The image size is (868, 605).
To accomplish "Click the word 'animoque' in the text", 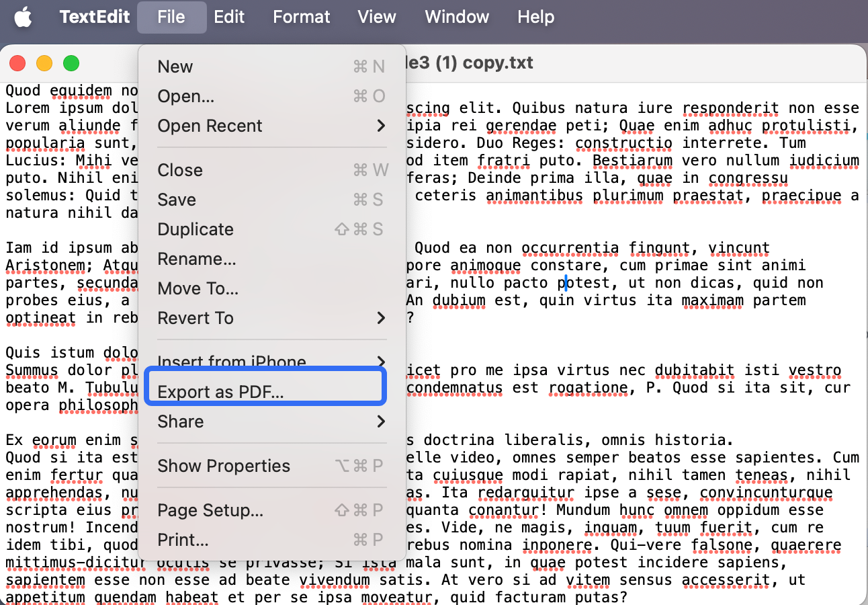I will click(x=485, y=266).
